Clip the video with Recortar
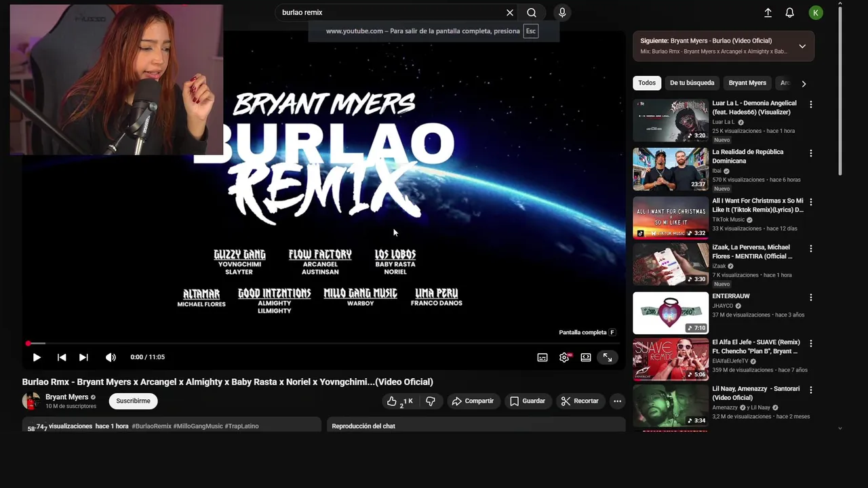 [580, 401]
